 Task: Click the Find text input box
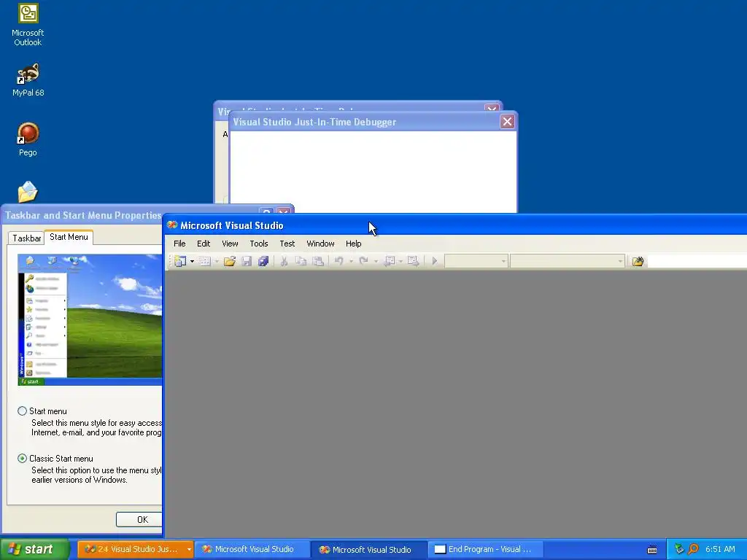(x=697, y=261)
